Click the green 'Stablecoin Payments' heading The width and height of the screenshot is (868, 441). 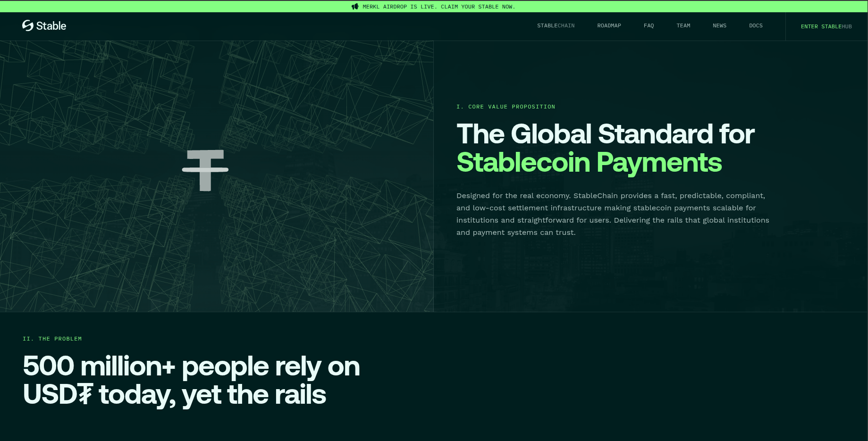(x=589, y=162)
